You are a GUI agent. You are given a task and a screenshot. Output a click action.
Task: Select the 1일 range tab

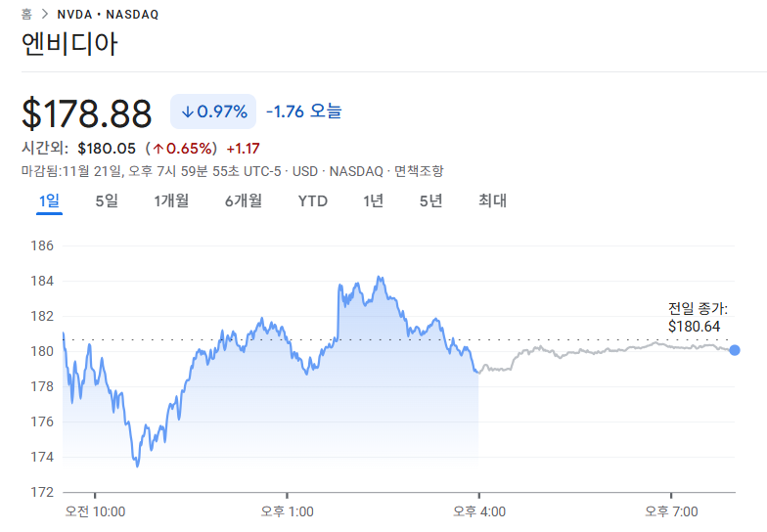click(50, 201)
